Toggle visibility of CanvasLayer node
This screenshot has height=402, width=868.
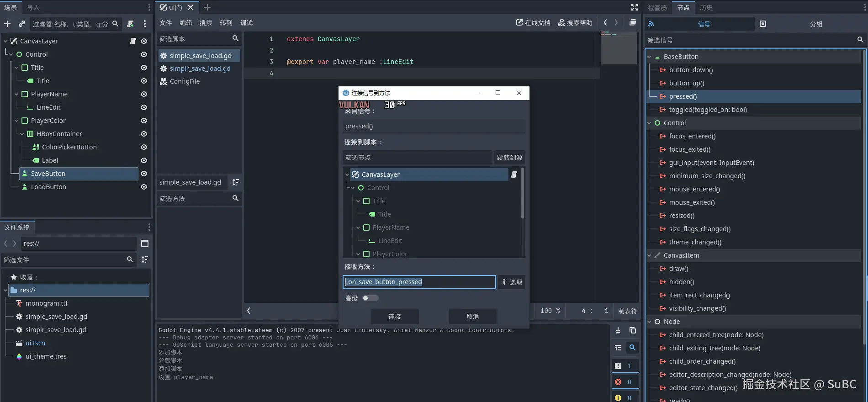pos(144,41)
